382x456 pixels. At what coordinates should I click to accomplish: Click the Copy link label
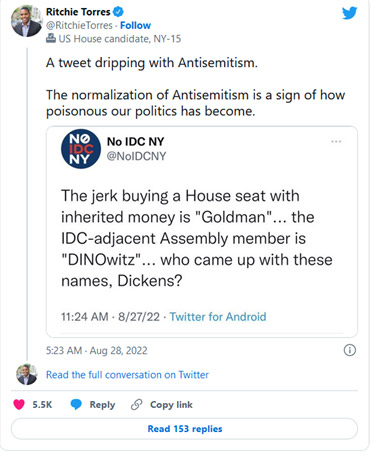click(171, 405)
